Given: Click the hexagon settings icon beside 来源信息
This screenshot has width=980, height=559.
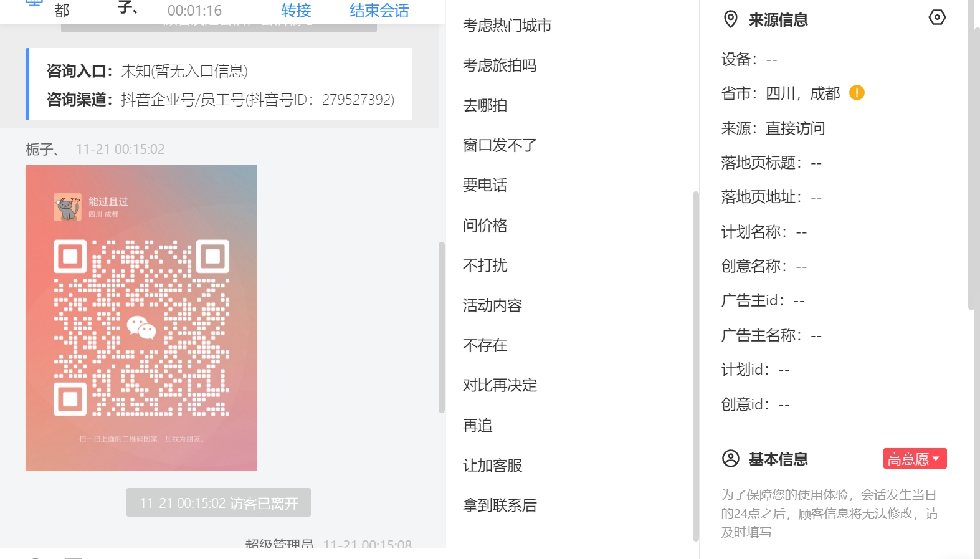Looking at the screenshot, I should [937, 17].
